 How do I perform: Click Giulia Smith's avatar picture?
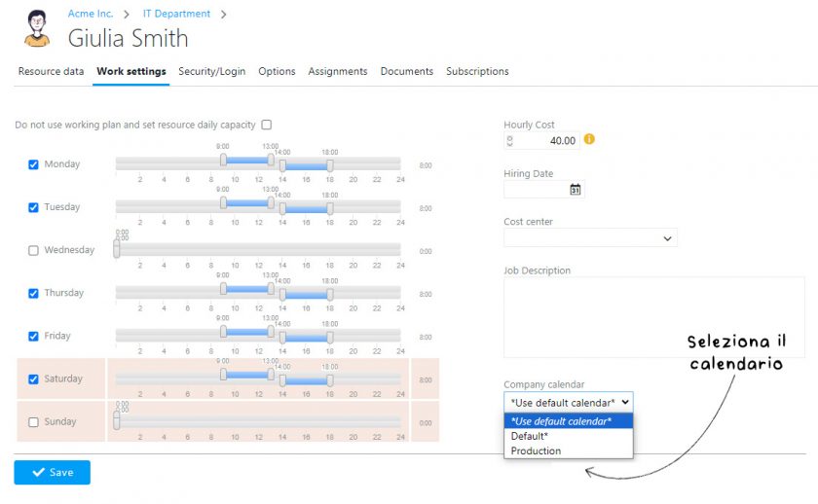36,29
